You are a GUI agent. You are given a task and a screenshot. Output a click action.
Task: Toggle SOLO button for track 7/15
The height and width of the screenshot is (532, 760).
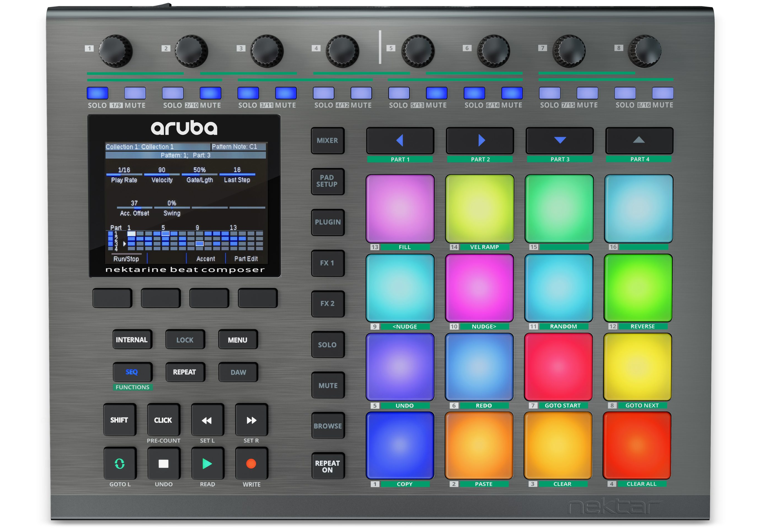pyautogui.click(x=550, y=93)
